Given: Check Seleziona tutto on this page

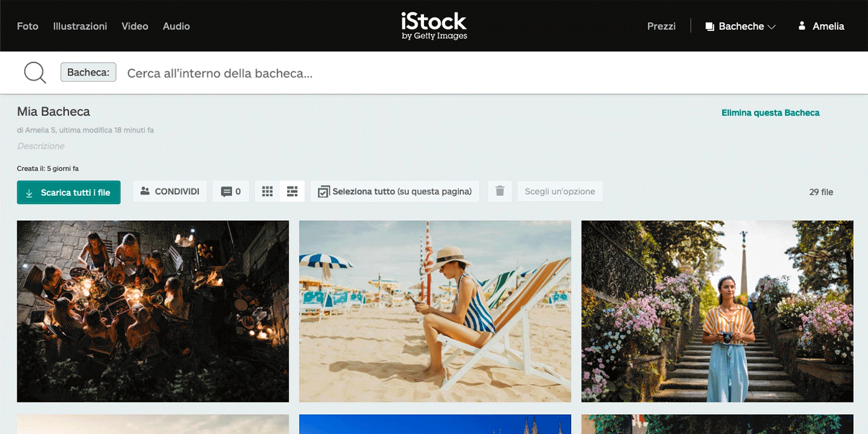Looking at the screenshot, I should [x=323, y=192].
